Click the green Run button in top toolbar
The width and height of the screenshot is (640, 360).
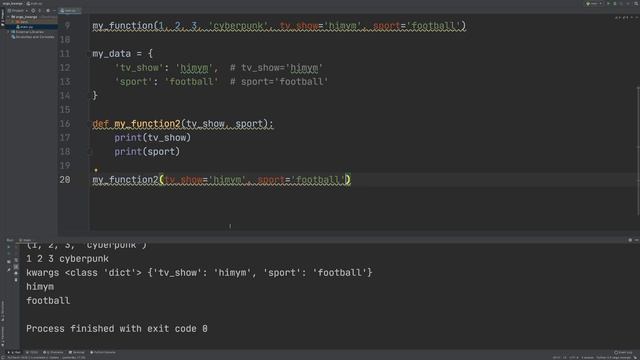(x=608, y=3)
